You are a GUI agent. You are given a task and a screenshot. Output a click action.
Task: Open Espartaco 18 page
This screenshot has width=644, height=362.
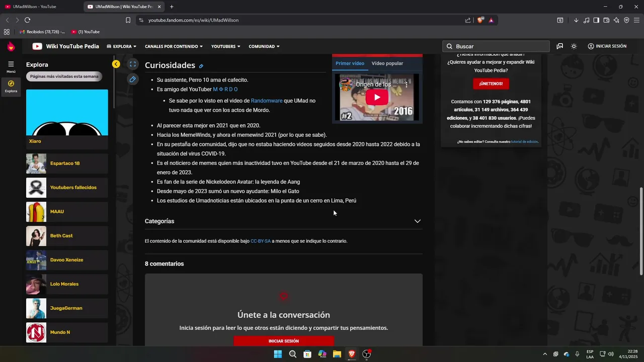(x=67, y=163)
